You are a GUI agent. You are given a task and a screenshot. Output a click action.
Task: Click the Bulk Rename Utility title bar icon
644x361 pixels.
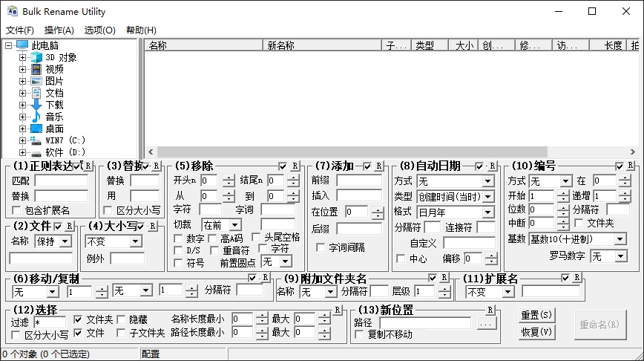pos(13,11)
